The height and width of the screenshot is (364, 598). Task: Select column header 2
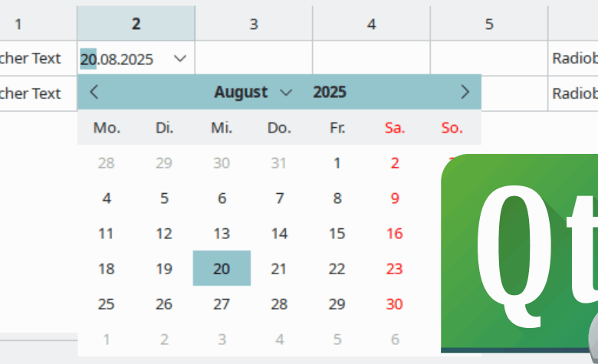tap(136, 24)
